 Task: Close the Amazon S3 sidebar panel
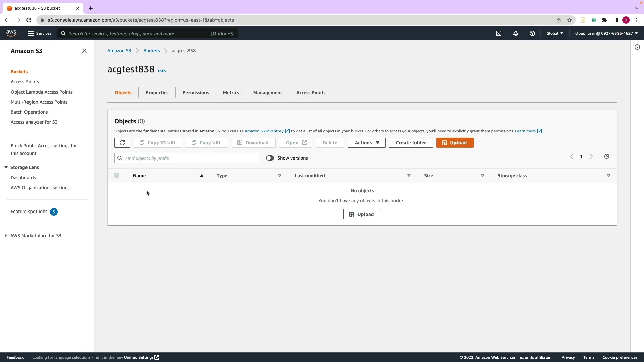click(84, 51)
